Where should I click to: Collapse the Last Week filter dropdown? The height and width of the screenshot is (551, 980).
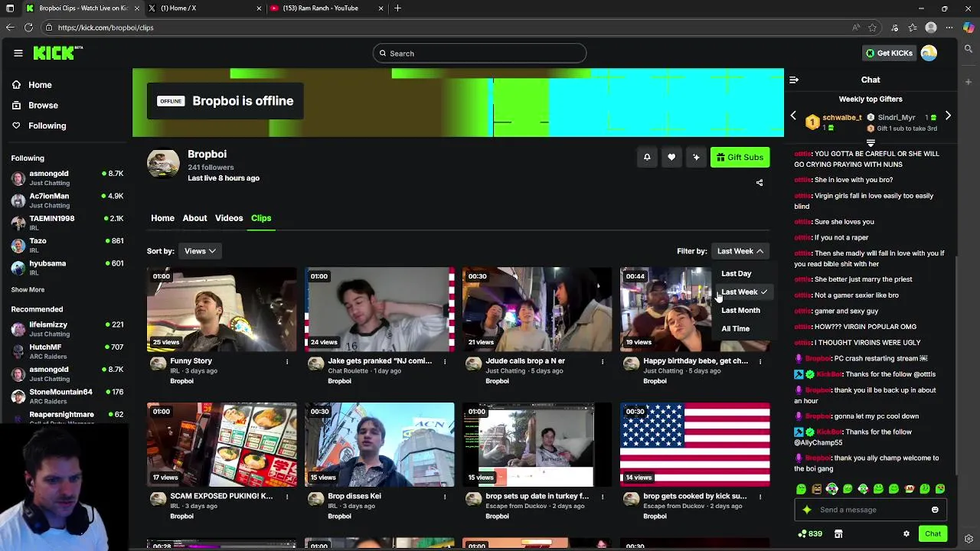[740, 251]
